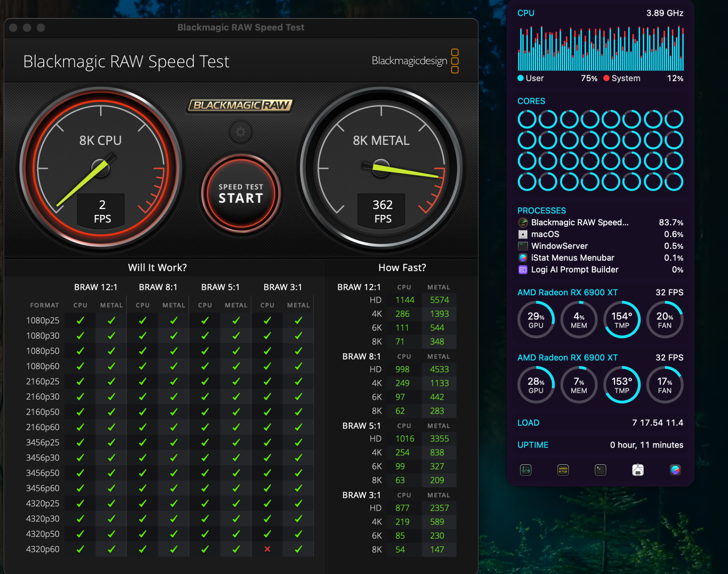Open the iStat Menus app icon
This screenshot has height=574, width=728.
675,470
